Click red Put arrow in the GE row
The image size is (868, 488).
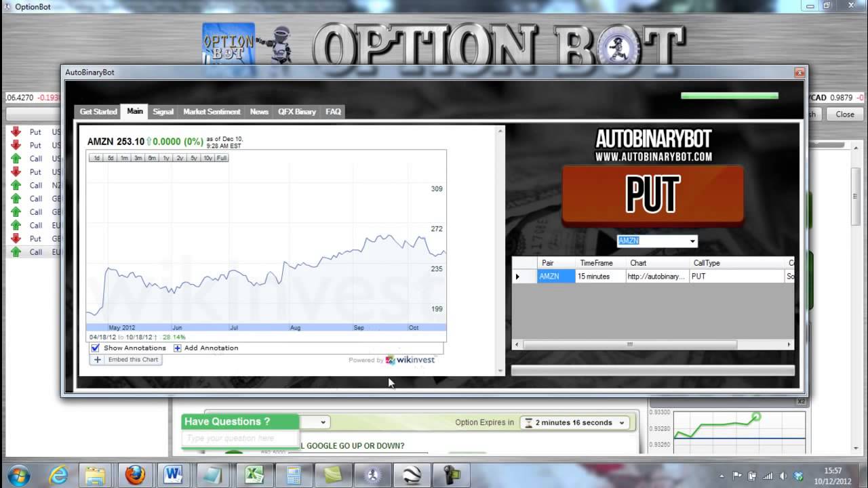click(x=16, y=239)
